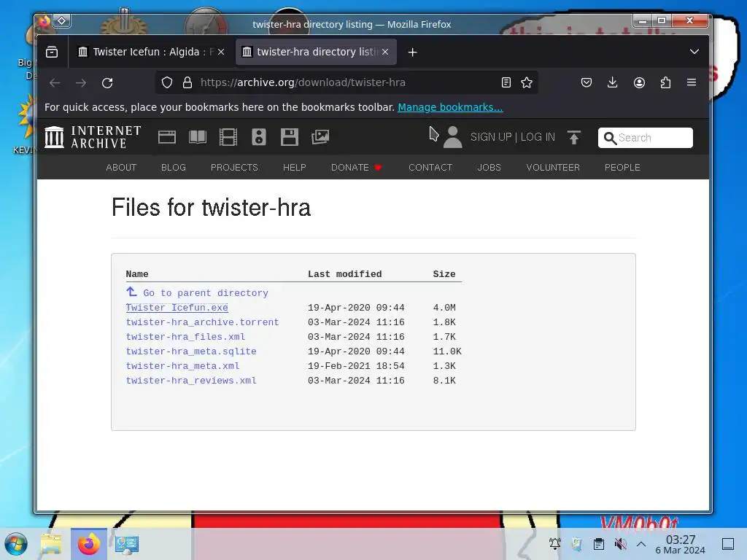Open twister-hra_files.xml link
This screenshot has width=747, height=560.
pos(185,337)
